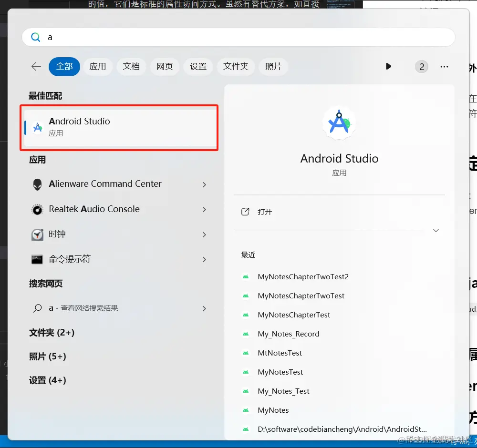Expand Realtek Audio Console chevron

[x=205, y=209]
